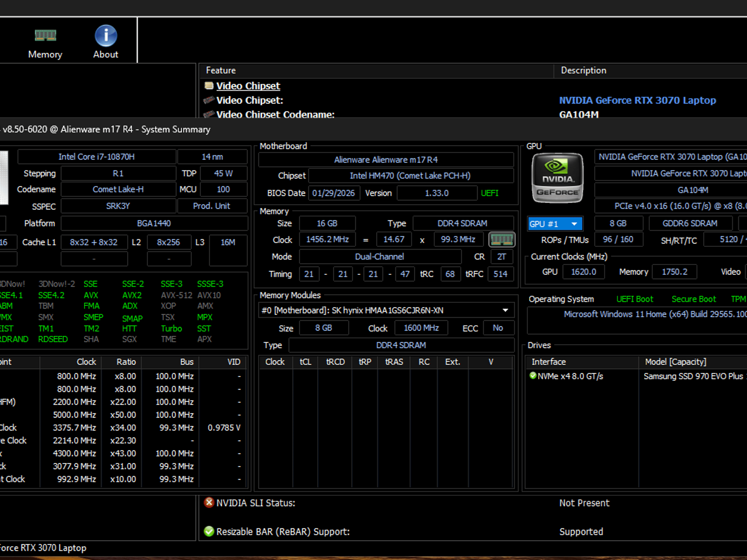Click the 1456.2 MHz memory clock value
Viewport: 747px width, 560px height.
click(328, 240)
